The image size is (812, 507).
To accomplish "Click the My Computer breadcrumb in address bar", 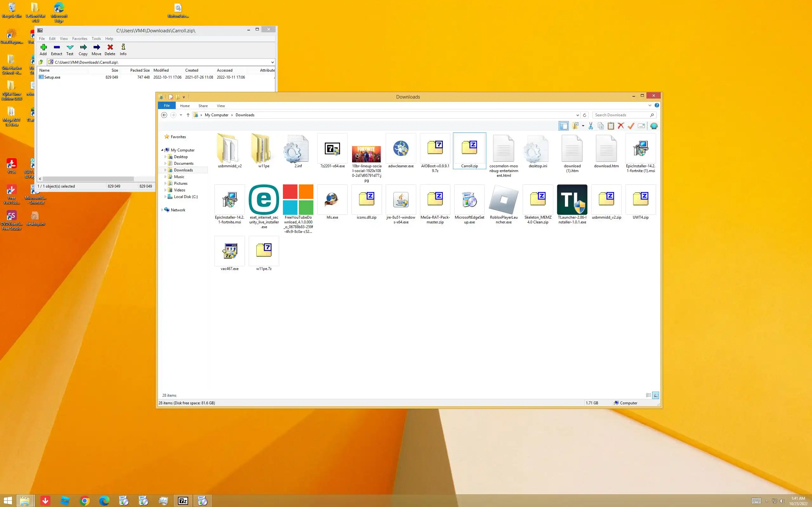I will click(x=216, y=115).
